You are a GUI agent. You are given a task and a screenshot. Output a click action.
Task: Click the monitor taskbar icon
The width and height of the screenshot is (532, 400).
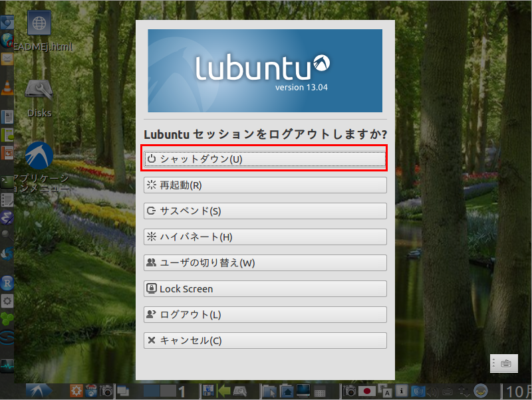coord(303,391)
